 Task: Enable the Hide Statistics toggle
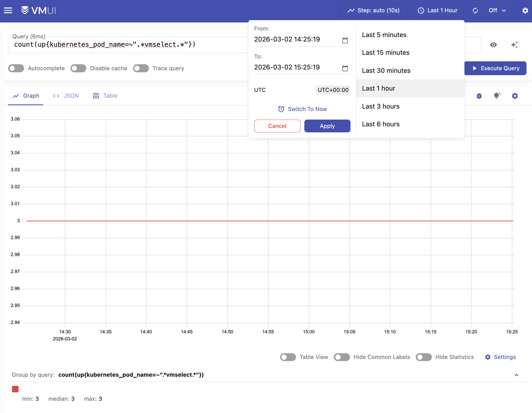424,357
